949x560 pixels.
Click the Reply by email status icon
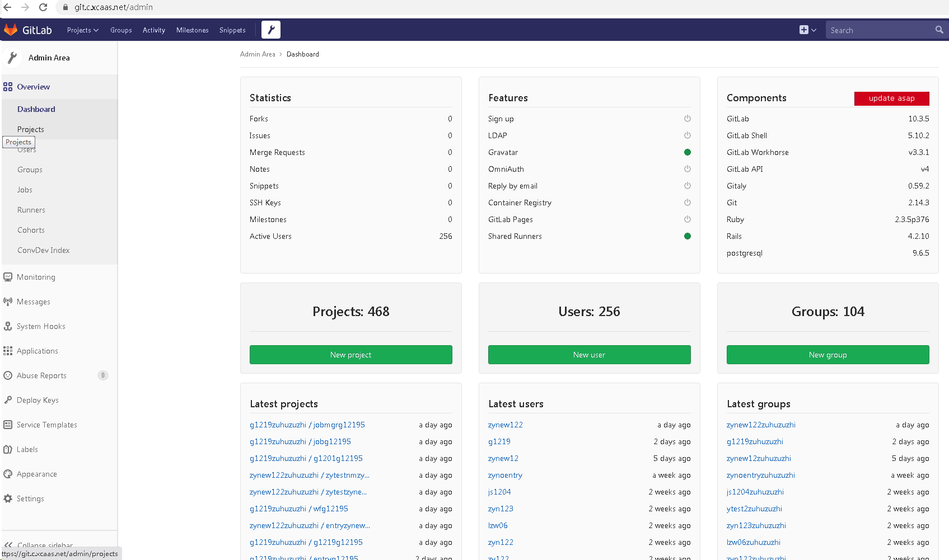(x=688, y=186)
